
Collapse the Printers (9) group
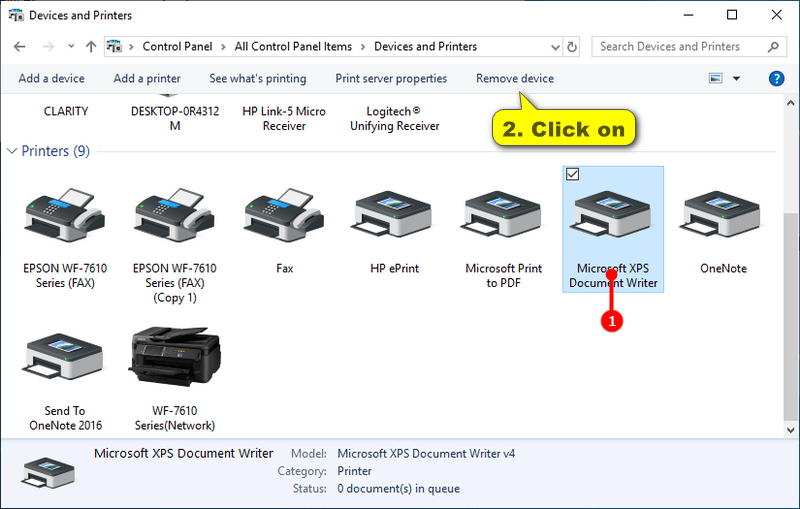click(x=12, y=151)
